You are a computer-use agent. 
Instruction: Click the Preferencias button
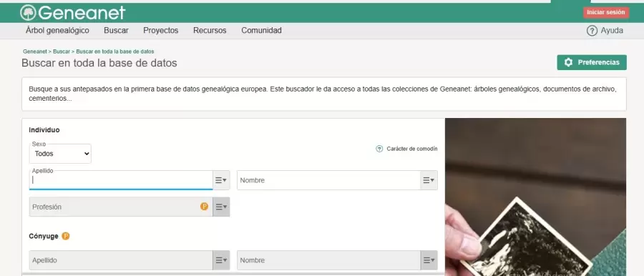[592, 62]
